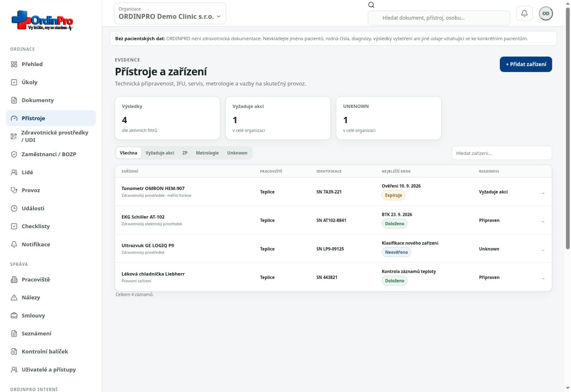Switch to the ZP filter tab
Viewport: 571px width, 392px height.
coord(185,153)
